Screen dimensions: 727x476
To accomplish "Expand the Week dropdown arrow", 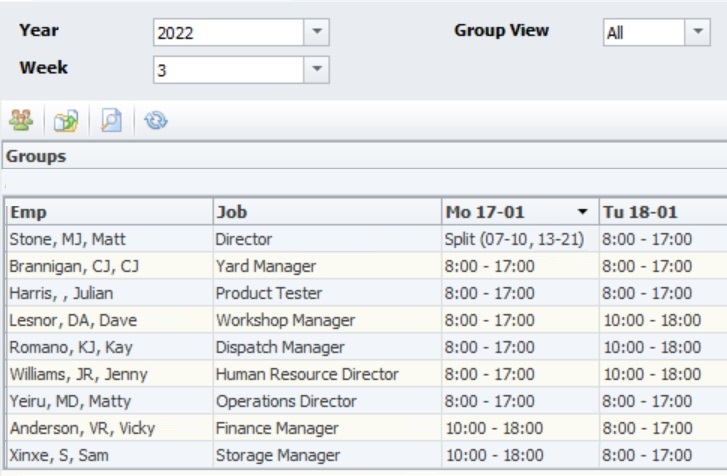I will point(316,69).
